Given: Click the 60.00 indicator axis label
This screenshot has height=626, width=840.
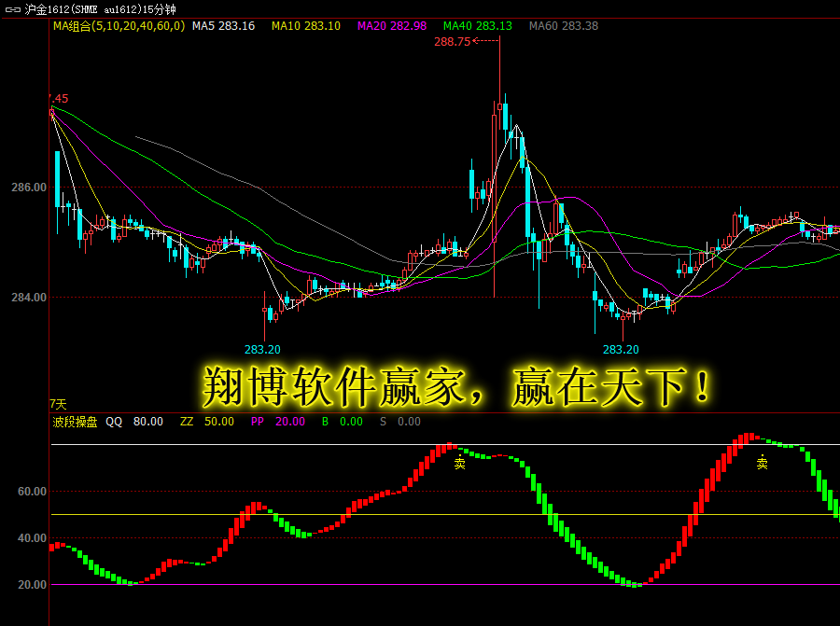Looking at the screenshot, I should point(32,492).
